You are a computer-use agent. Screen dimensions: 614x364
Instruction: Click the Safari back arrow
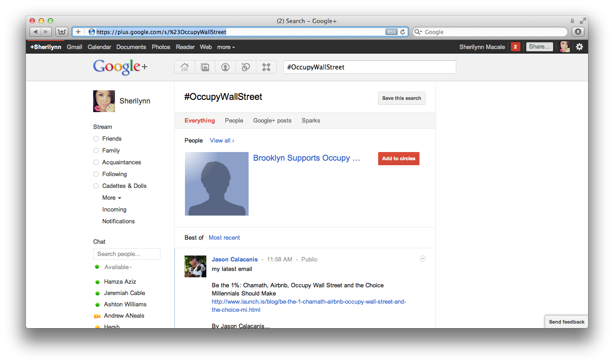point(35,32)
